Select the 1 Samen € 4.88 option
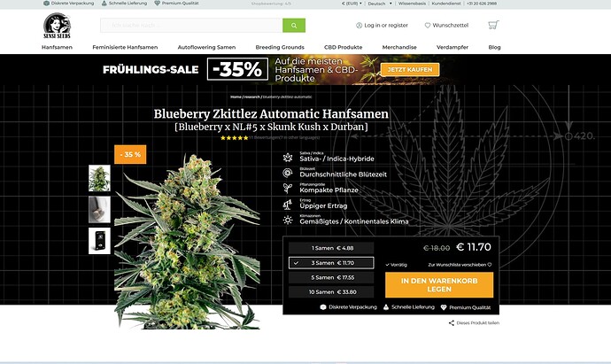The image size is (611, 364). pos(331,248)
